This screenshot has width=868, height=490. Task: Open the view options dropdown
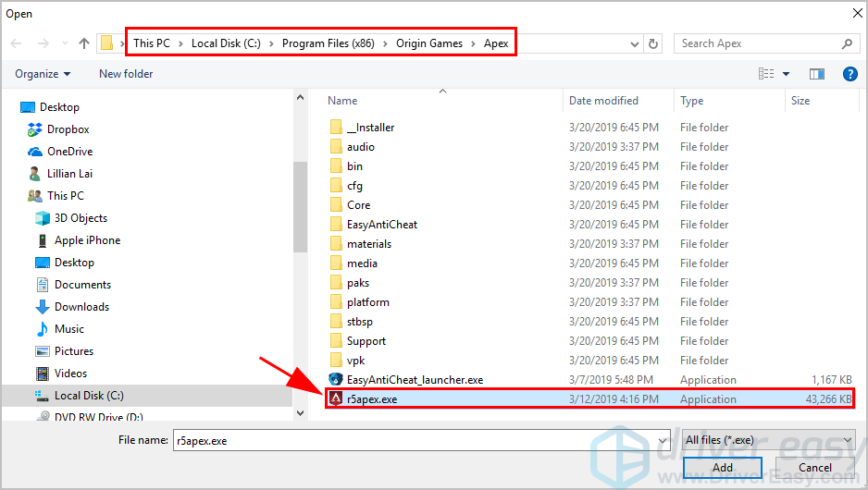tap(787, 74)
